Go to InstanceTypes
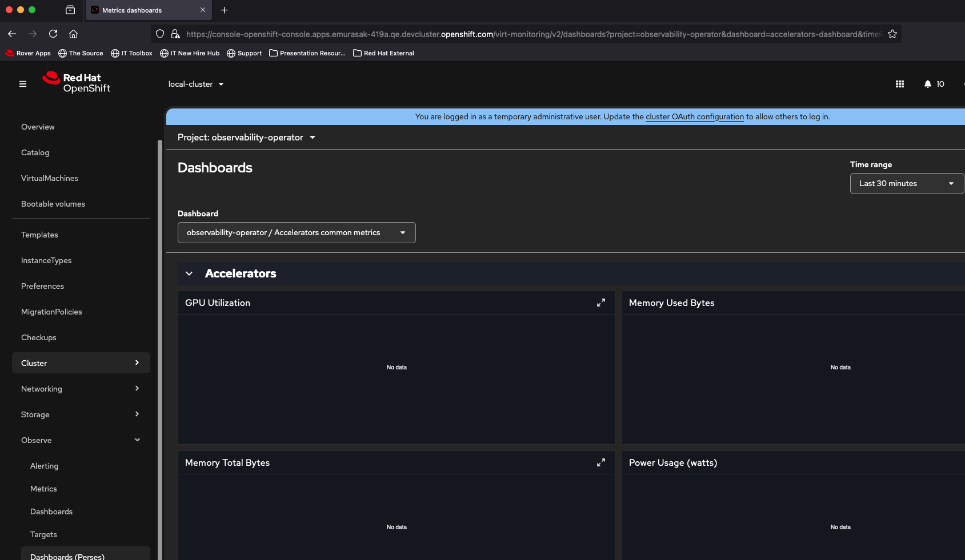 coord(46,260)
